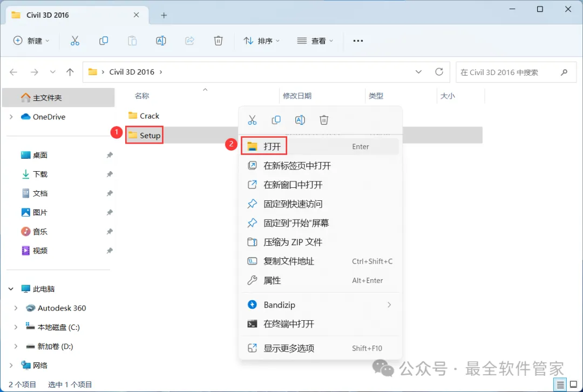Open the See more (three dots) menu
Screen dimensions: 583x392
(358, 40)
